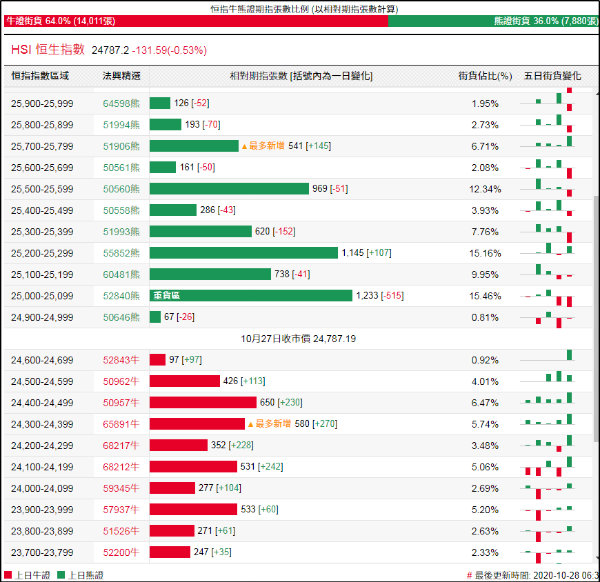The height and width of the screenshot is (582, 600).
Task: Open warrant link 51906熊
Action: pyautogui.click(x=121, y=146)
